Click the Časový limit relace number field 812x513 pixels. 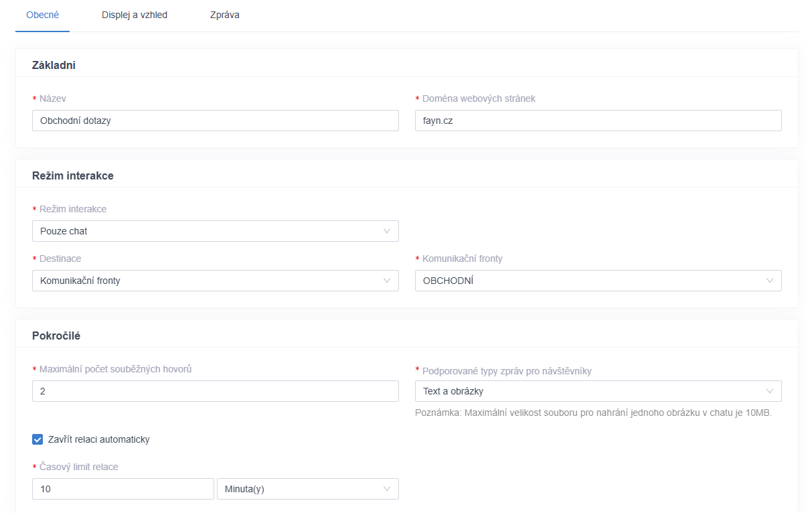(123, 489)
